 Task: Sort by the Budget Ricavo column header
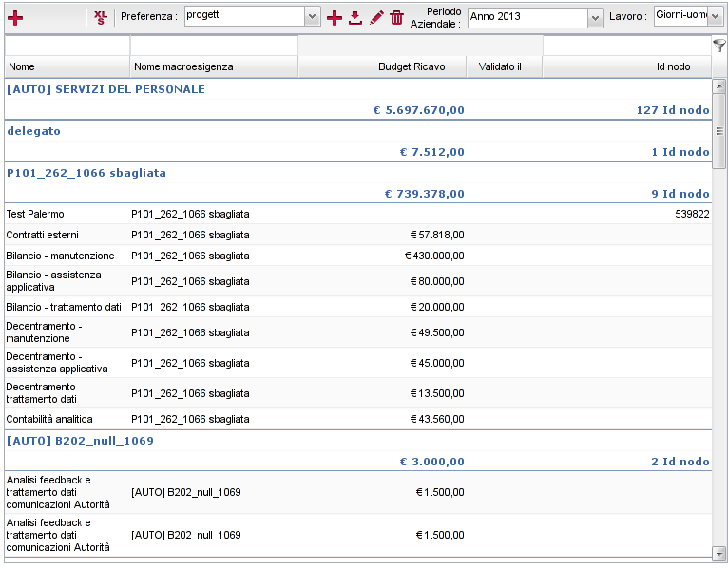(382, 66)
